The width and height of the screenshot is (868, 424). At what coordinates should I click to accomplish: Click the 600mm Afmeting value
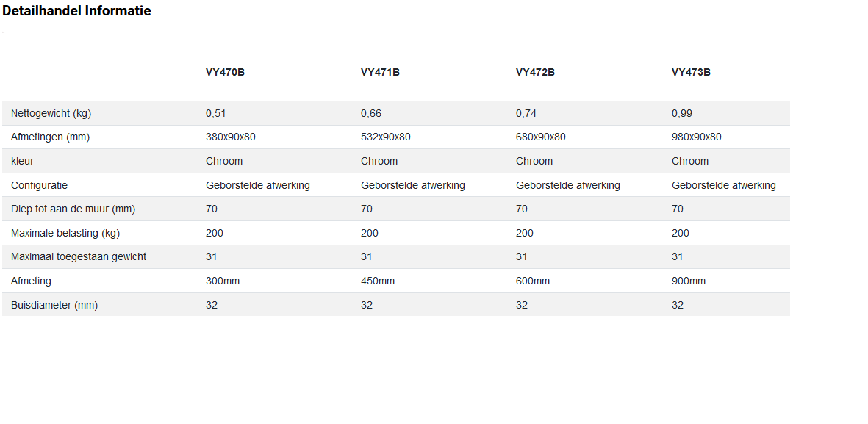pos(533,281)
